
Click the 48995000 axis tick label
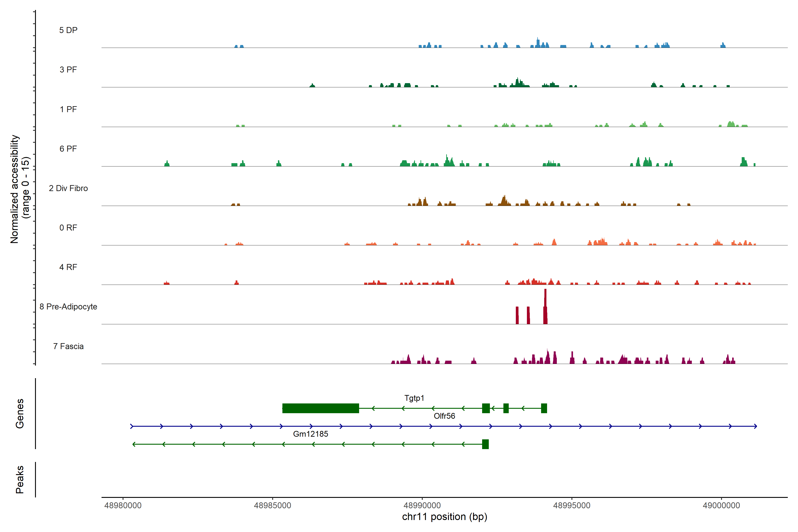(x=572, y=506)
